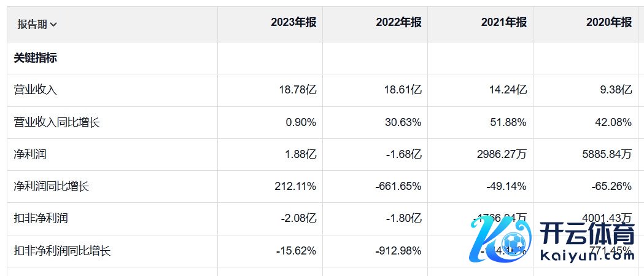Click the -912.98% growth cell
The width and height of the screenshot is (644, 276).
[x=398, y=251]
